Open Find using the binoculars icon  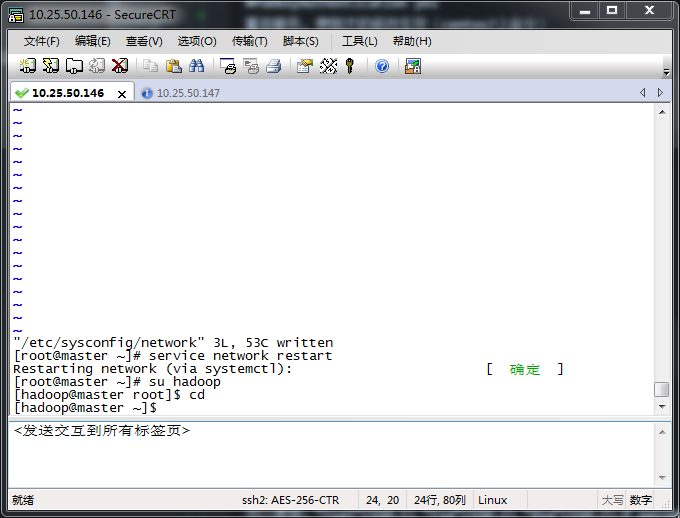click(197, 66)
